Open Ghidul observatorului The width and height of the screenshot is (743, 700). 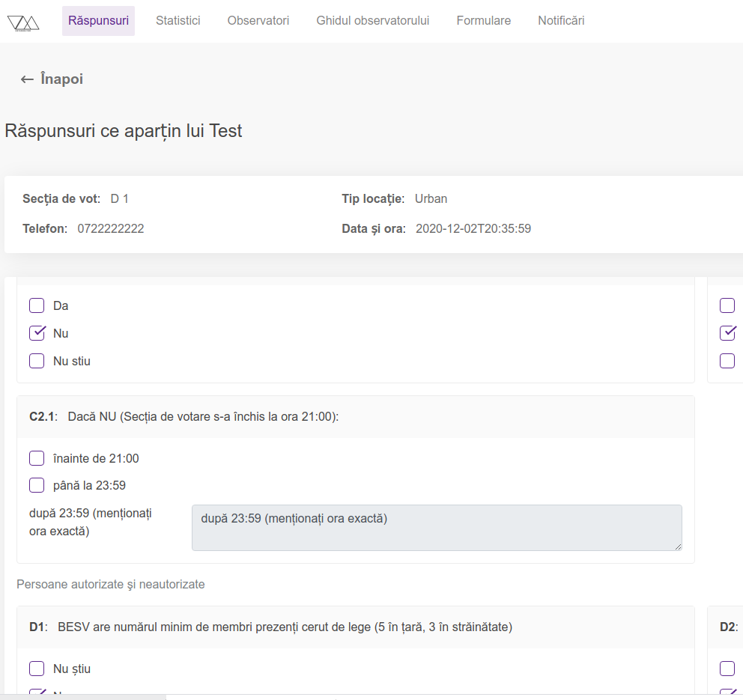point(372,20)
